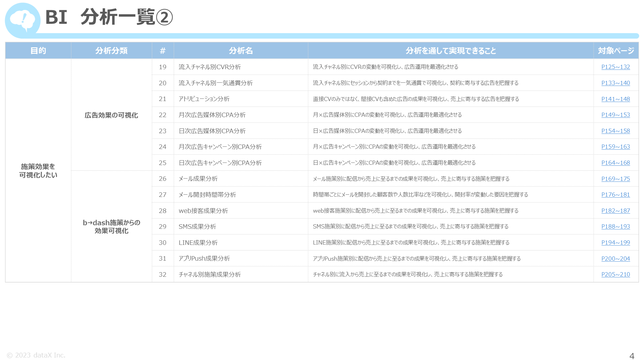Viewport: 644px width, 362px height.
Task: Select 日次広告キャンペーン別CPA分析 row name
Action: [x=220, y=163]
